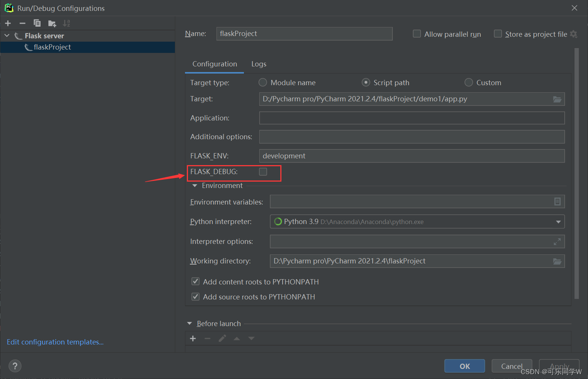Remove the Before launch task
This screenshot has width=588, height=379.
coord(208,338)
